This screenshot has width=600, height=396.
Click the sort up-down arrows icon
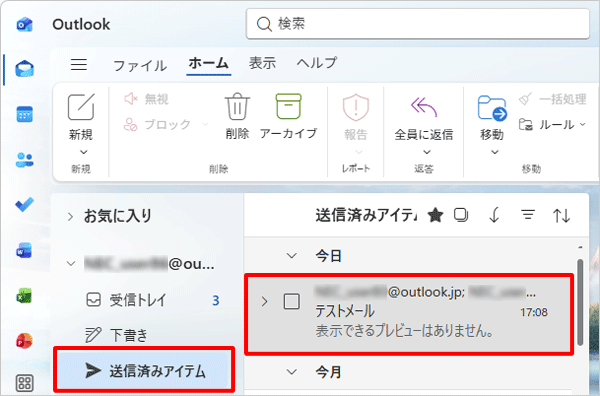pos(561,215)
